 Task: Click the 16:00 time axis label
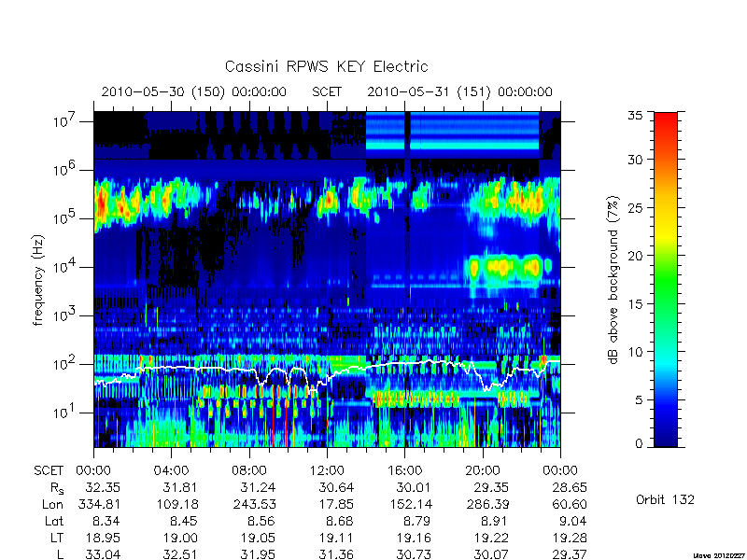404,471
